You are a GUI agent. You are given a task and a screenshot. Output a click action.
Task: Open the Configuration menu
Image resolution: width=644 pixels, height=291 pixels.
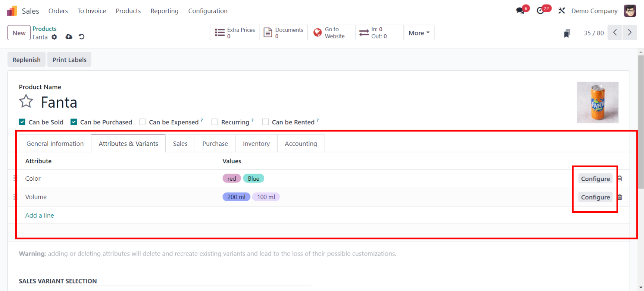[208, 11]
